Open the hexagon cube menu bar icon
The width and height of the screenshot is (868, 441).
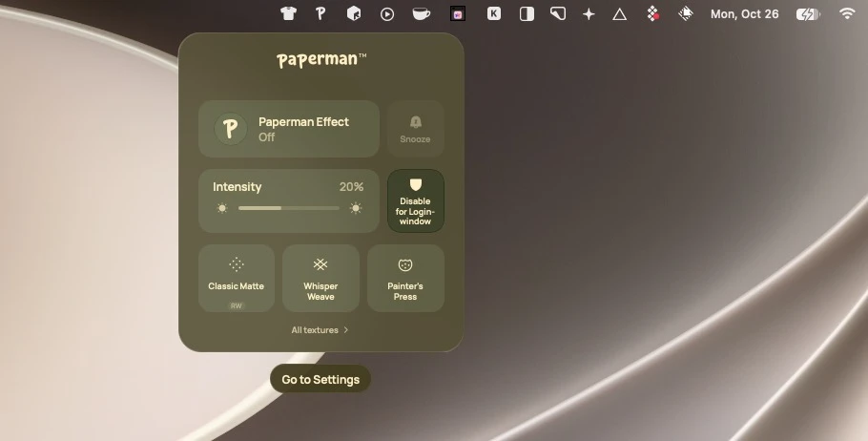[x=354, y=14]
